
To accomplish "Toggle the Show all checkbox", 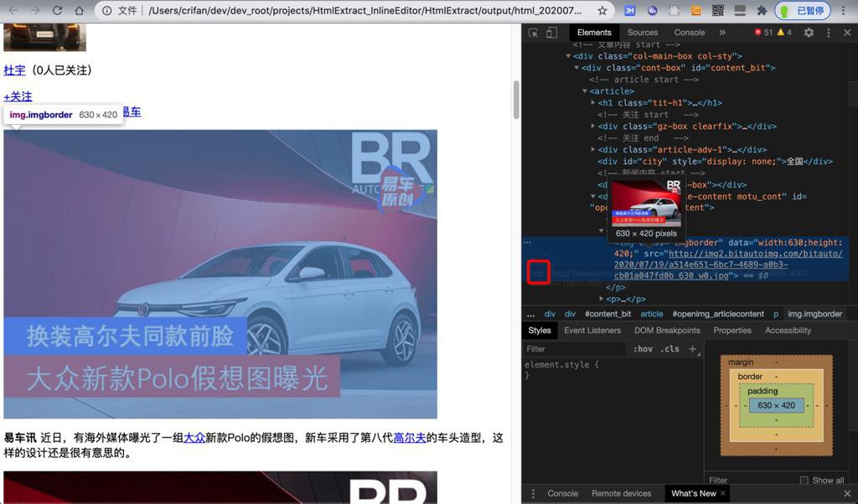I will (804, 481).
